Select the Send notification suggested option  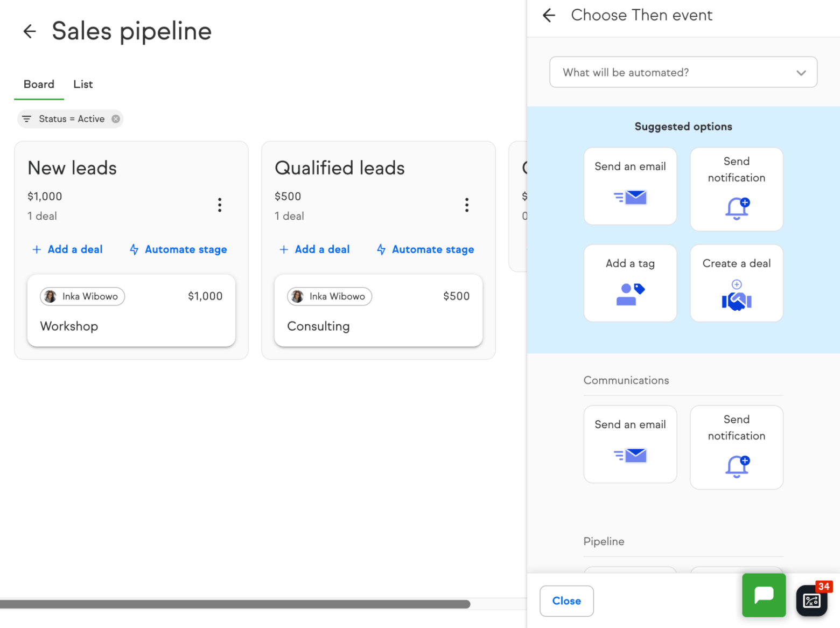736,189
